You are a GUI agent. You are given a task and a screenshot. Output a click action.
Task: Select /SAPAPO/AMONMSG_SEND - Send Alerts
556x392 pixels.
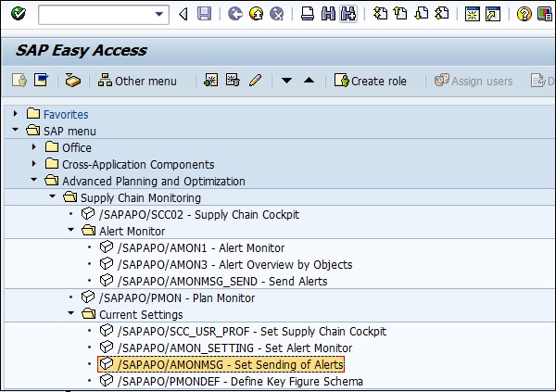(x=222, y=282)
